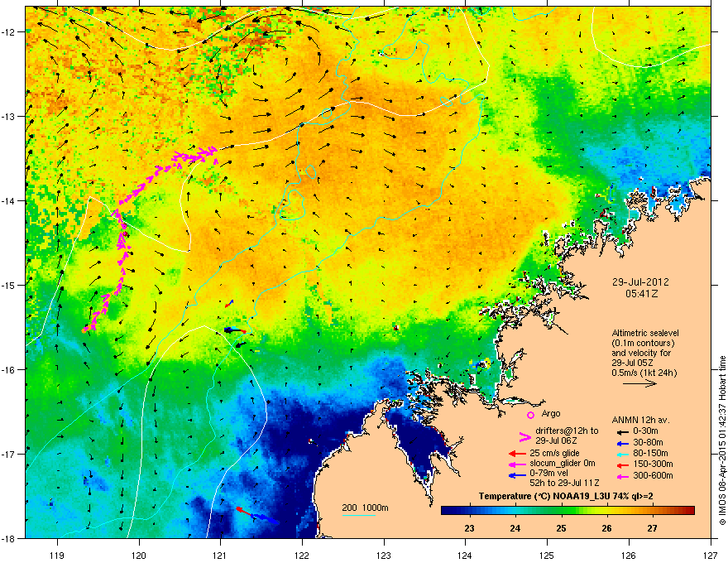Click the 124 longitude axis label
The width and height of the screenshot is (728, 563).
pyautogui.click(x=465, y=555)
